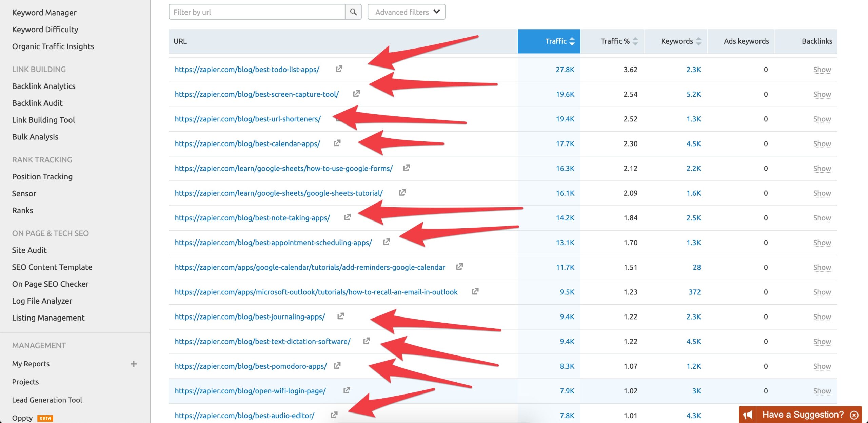
Task: Open Site Audit
Action: 29,250
